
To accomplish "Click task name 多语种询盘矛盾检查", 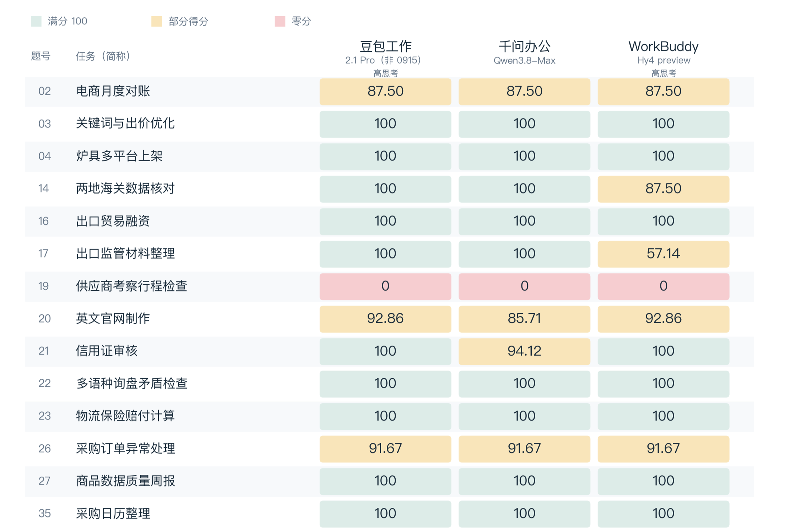I will click(131, 384).
